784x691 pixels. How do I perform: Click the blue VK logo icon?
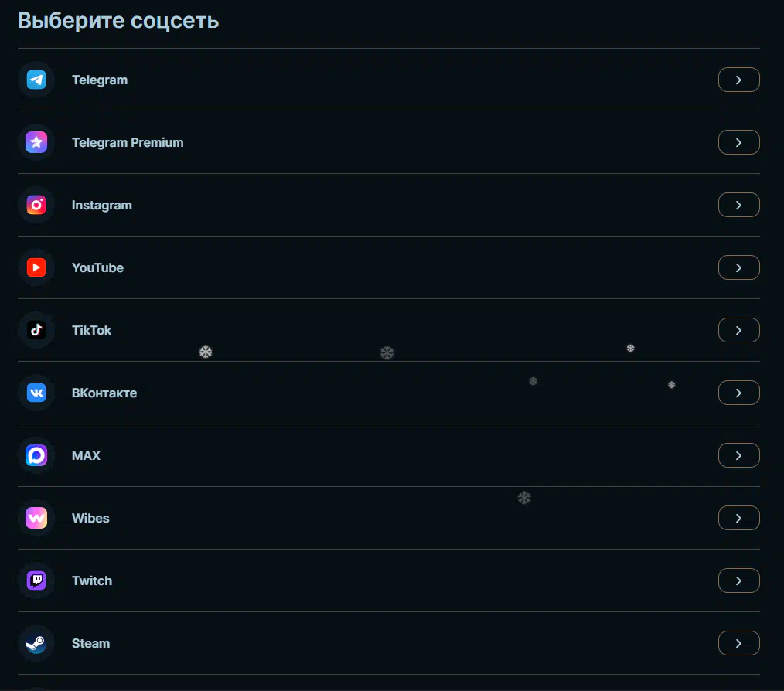coord(36,393)
